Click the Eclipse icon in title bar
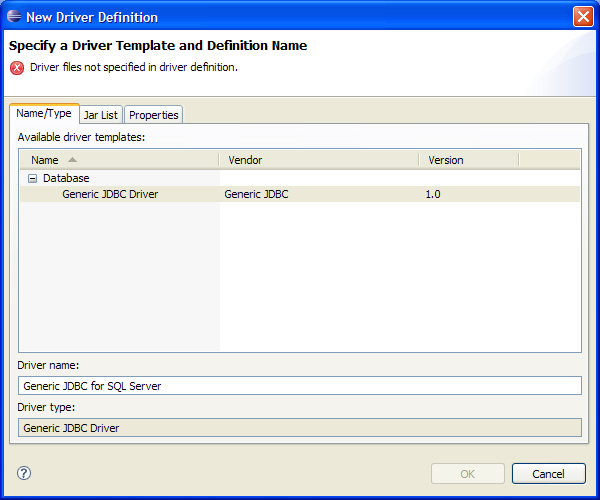 click(14, 16)
